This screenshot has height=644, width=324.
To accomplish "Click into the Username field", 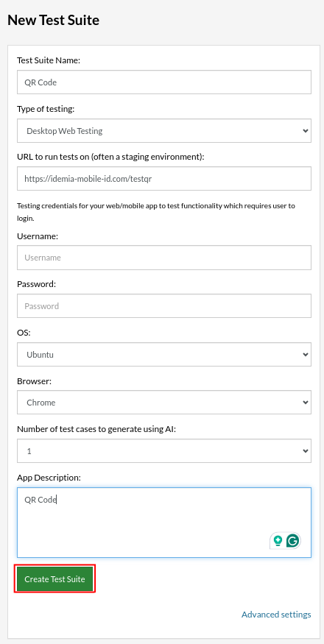I will coord(164,258).
